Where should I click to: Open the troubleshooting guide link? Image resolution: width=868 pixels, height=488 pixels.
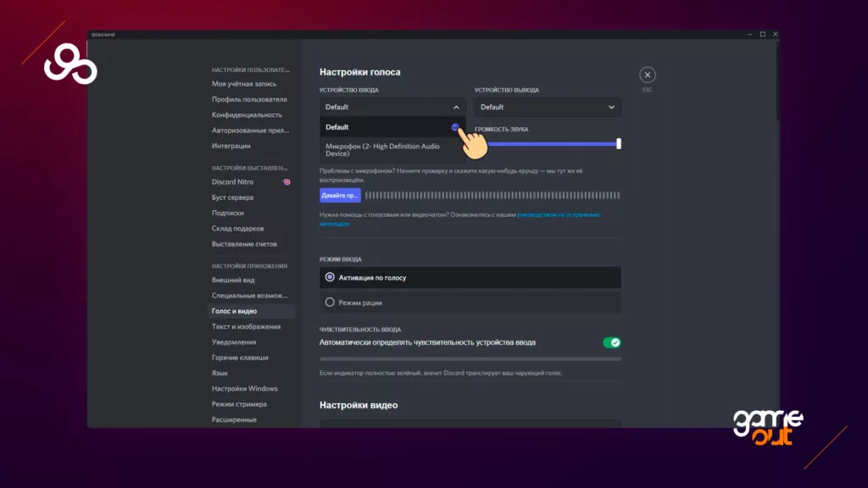click(x=558, y=215)
